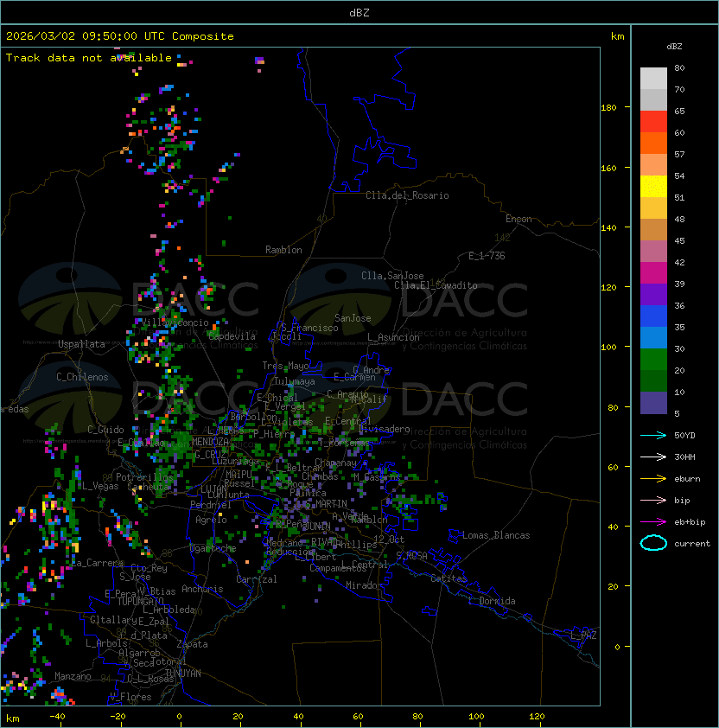Click the Uspallata label on the map
The height and width of the screenshot is (728, 719).
(81, 344)
